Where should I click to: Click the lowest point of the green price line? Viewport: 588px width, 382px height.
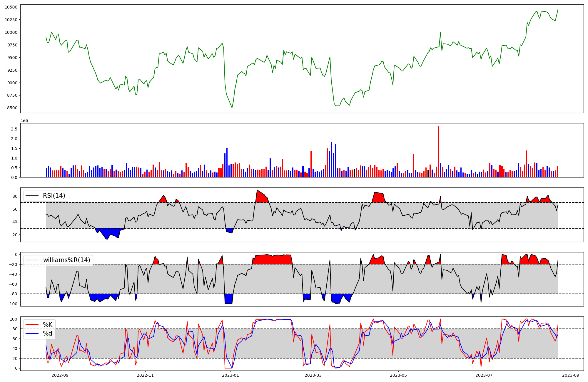pos(232,108)
